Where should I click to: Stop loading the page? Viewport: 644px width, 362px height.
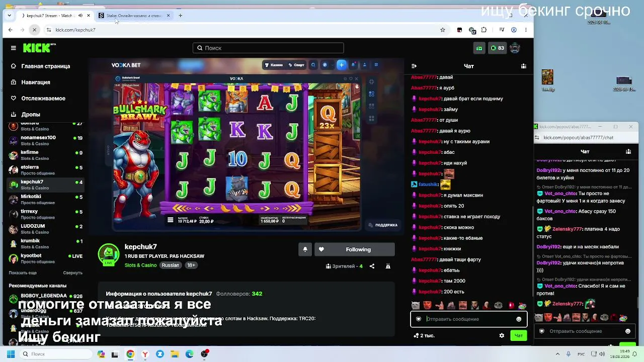[34, 30]
